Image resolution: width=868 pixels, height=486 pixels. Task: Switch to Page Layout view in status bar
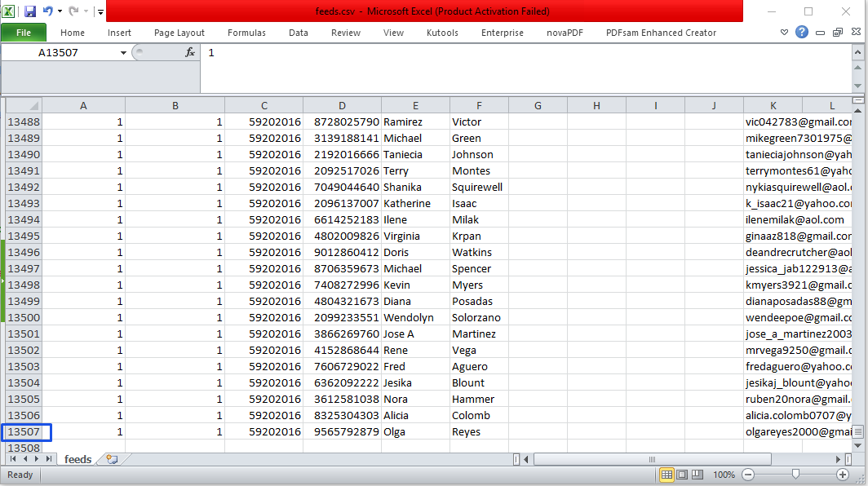click(x=682, y=475)
